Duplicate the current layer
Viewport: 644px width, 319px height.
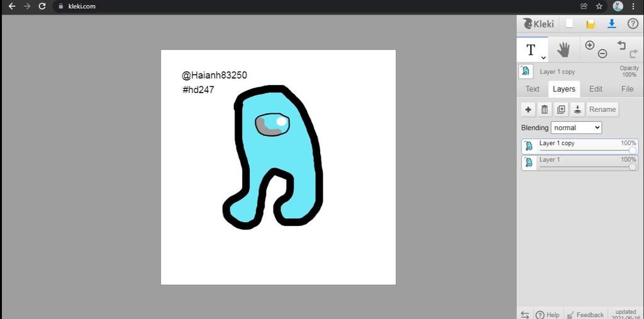click(561, 109)
